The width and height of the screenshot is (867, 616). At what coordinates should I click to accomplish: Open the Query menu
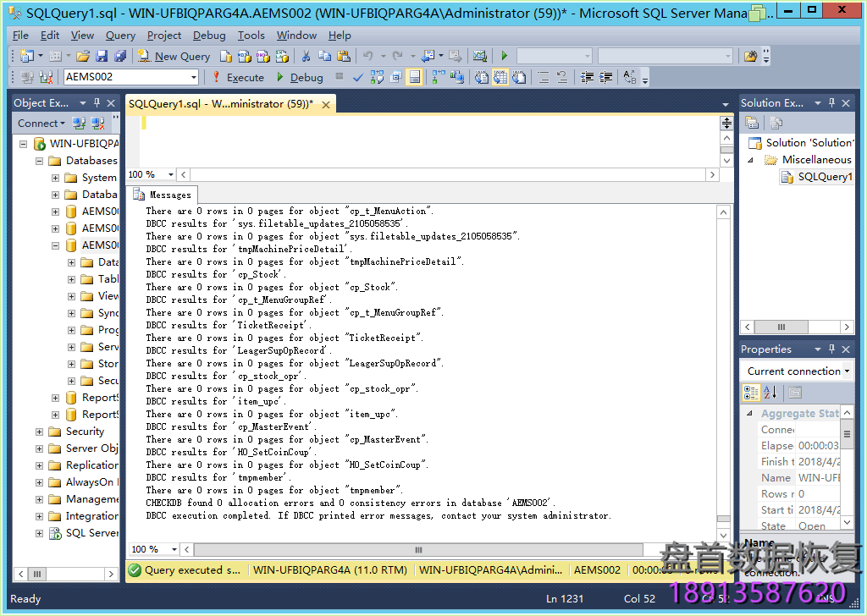coord(120,36)
